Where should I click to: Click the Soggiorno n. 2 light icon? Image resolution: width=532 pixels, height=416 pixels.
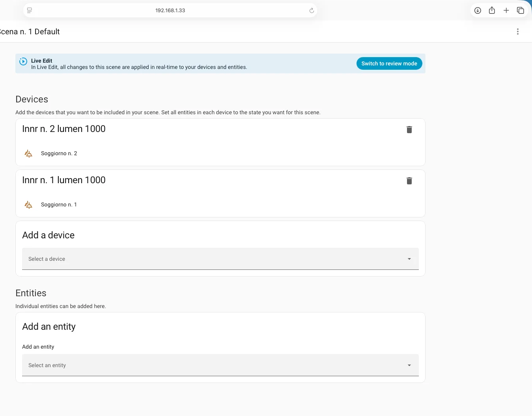pyautogui.click(x=28, y=153)
